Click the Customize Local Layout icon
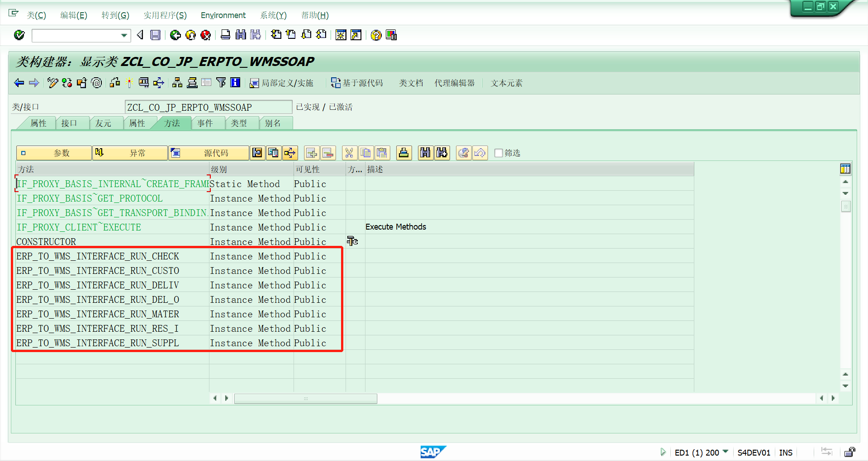Screen dimensions: 868x461 (391, 35)
